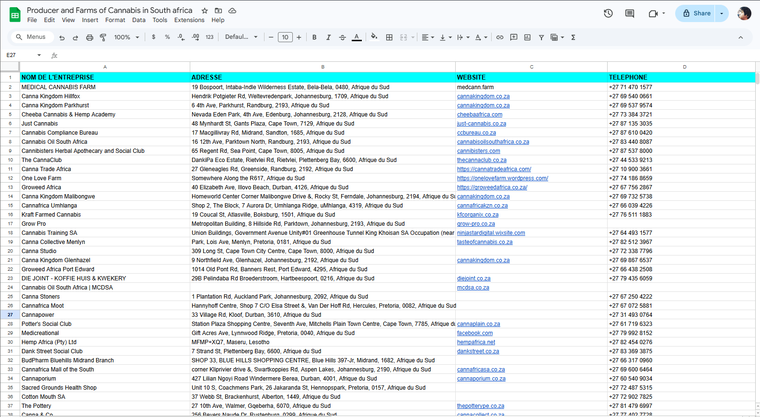Screen dimensions: 760x417
Task: Click the undo arrow icon
Action: point(62,37)
